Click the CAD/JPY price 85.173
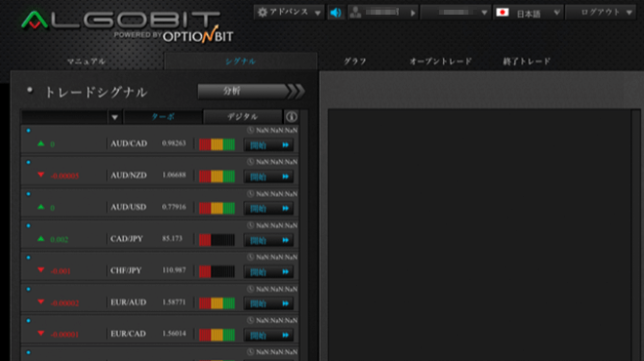Screen dimensions: 644x361 click(x=172, y=239)
